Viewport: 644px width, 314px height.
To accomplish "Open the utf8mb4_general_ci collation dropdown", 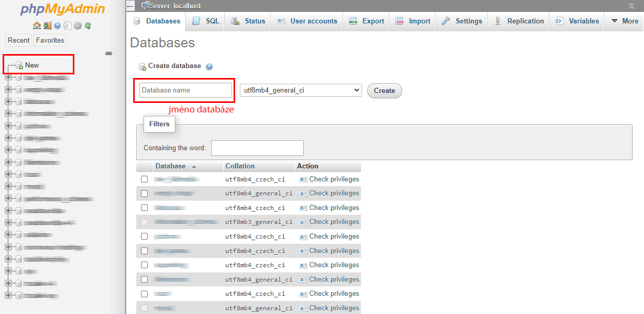I will (301, 90).
